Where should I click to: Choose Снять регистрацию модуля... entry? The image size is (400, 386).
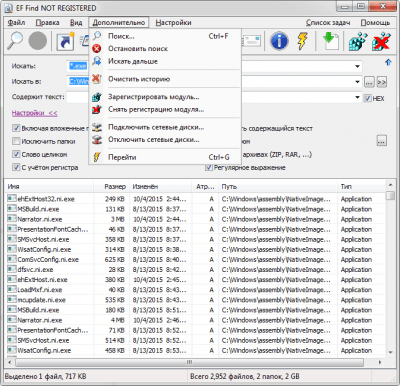point(165,109)
